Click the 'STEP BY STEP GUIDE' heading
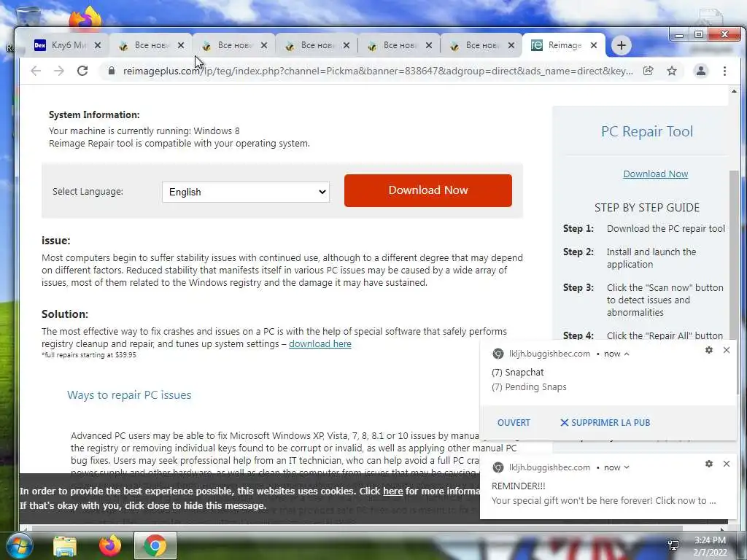 [646, 208]
